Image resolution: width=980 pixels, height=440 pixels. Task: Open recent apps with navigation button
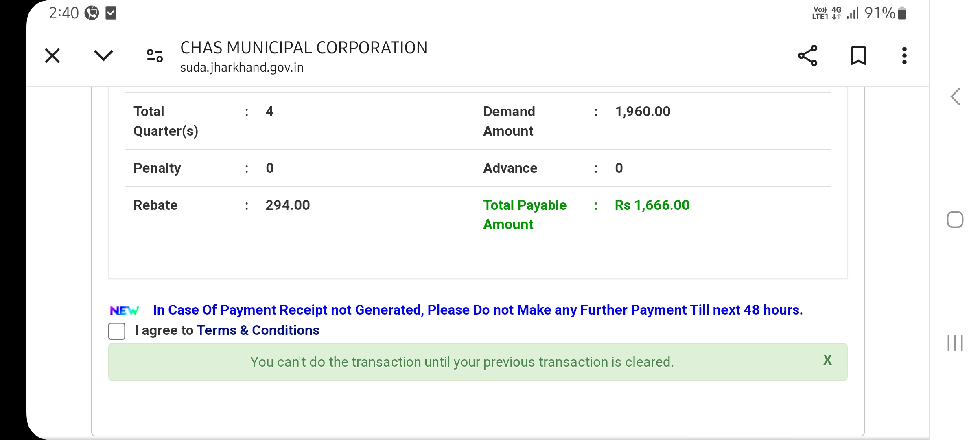955,343
